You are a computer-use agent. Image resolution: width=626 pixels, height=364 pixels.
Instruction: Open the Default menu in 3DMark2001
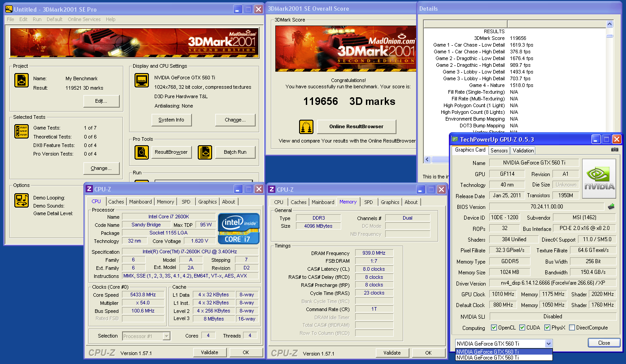(55, 19)
